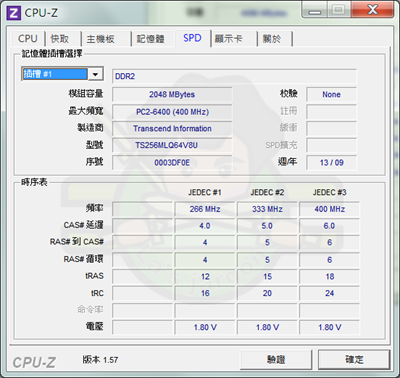Click the DDR2 memory type field

pyautogui.click(x=234, y=76)
